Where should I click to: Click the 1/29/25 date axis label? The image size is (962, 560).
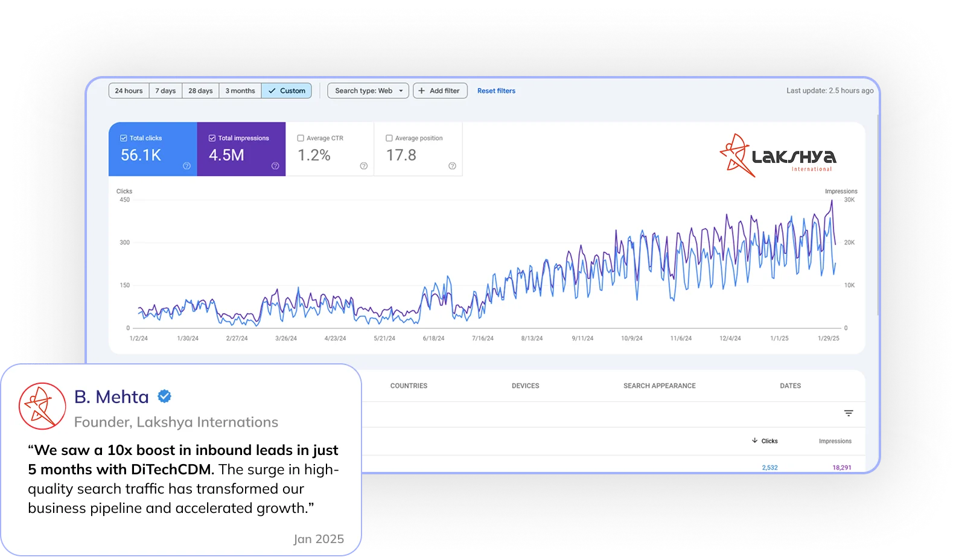tap(829, 339)
